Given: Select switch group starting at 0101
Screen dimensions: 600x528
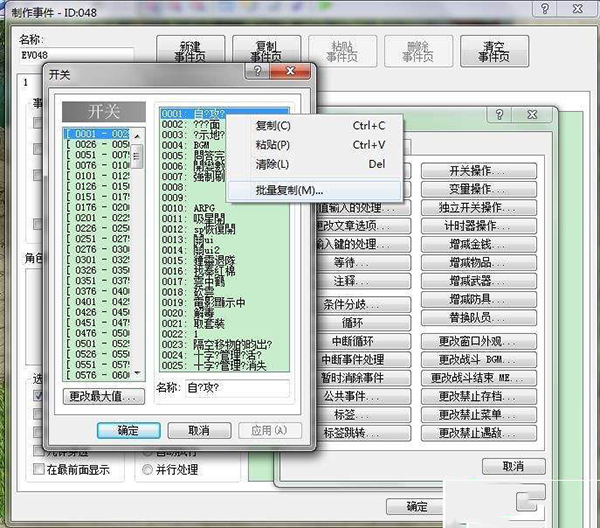Looking at the screenshot, I should click(x=97, y=176).
